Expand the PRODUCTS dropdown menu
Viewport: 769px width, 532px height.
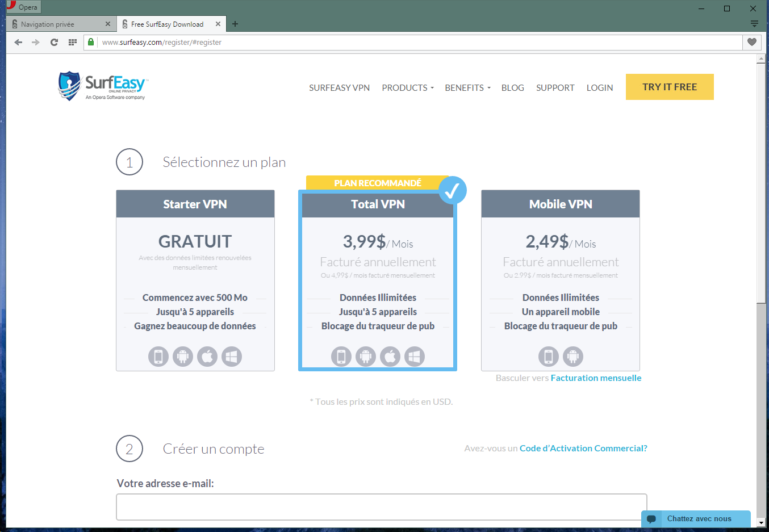pos(408,87)
